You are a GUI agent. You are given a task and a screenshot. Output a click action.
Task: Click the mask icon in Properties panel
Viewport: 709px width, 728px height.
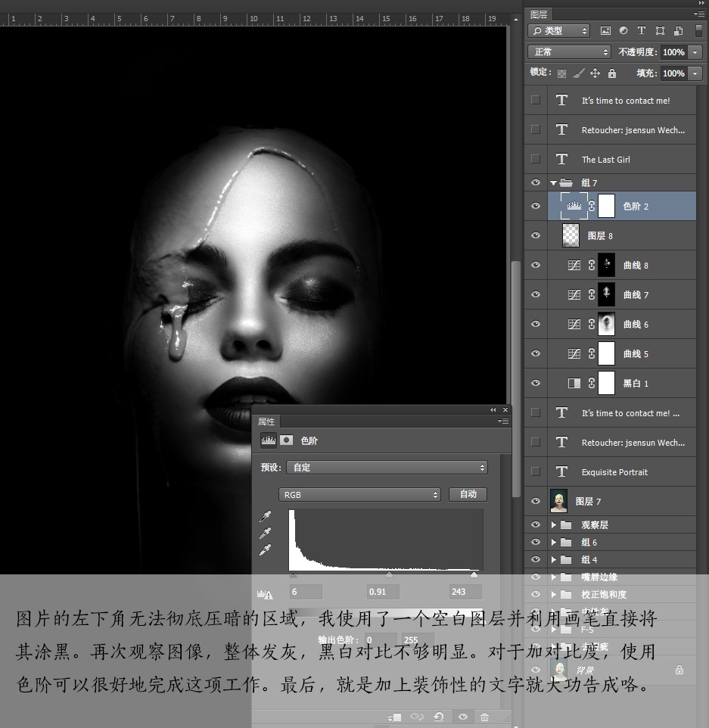pyautogui.click(x=287, y=440)
